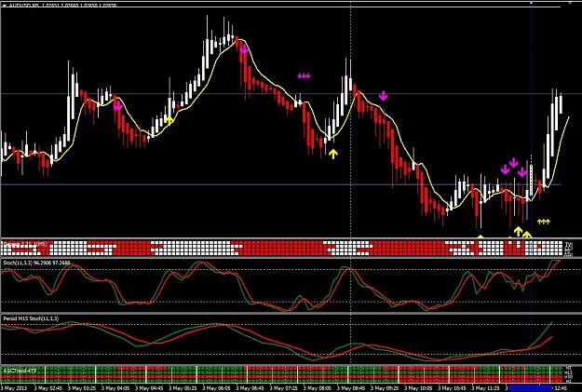Click the 3 May 09:25 time axis label
582x392 pixels.
[385, 388]
